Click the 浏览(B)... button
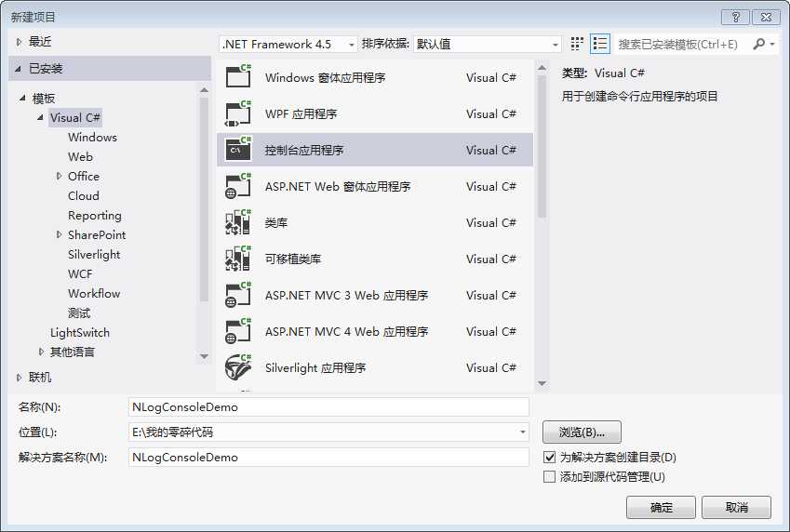The width and height of the screenshot is (790, 532). [x=582, y=432]
